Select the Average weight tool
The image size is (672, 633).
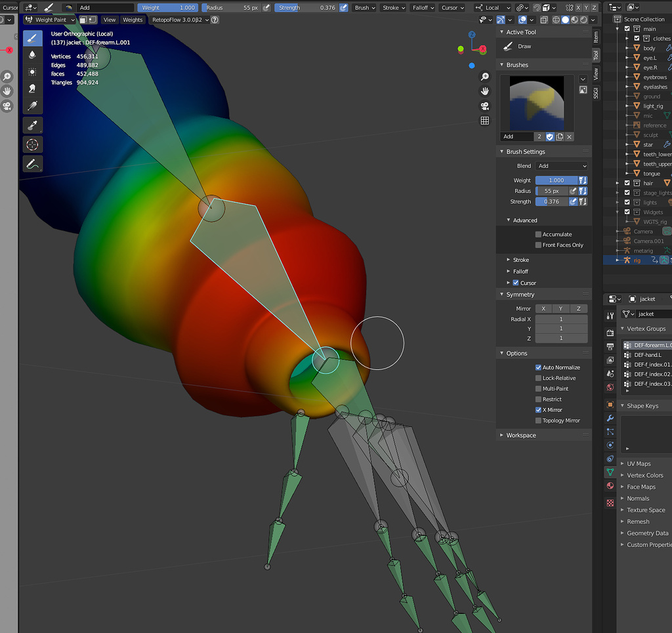[x=33, y=71]
